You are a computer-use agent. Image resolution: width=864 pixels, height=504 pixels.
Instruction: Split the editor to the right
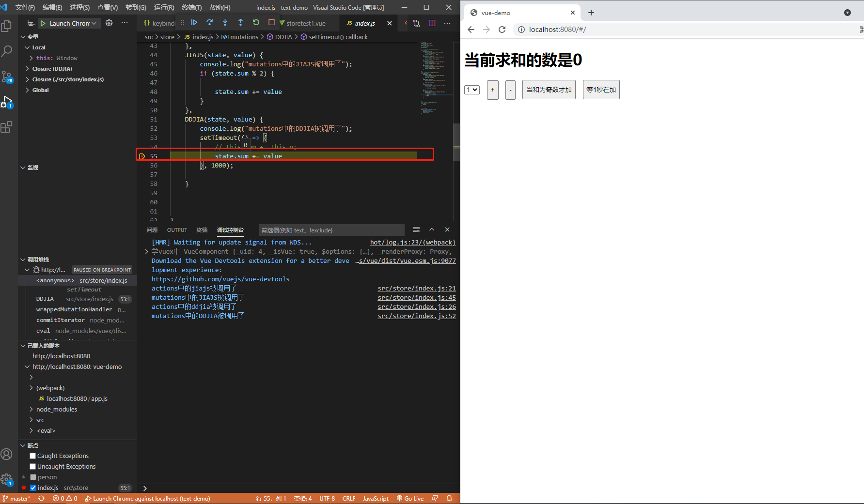[432, 23]
